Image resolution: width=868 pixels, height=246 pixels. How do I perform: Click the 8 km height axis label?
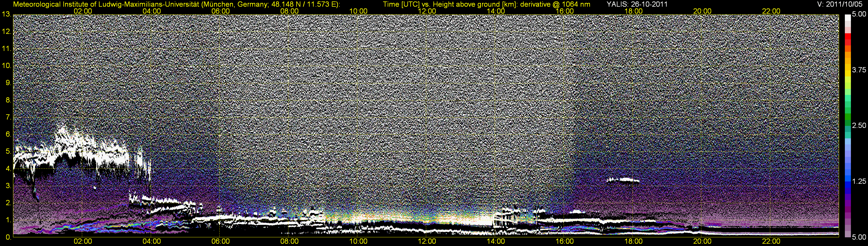point(9,100)
